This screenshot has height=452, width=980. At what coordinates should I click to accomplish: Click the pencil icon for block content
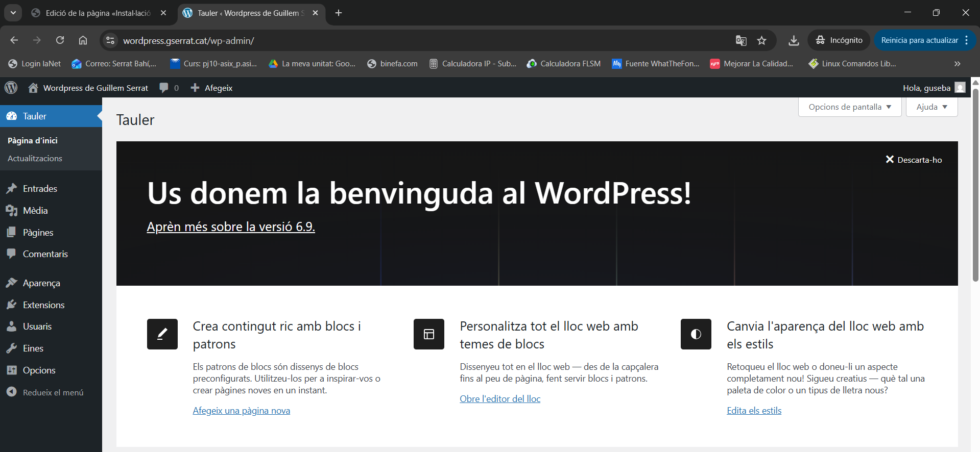[162, 334]
